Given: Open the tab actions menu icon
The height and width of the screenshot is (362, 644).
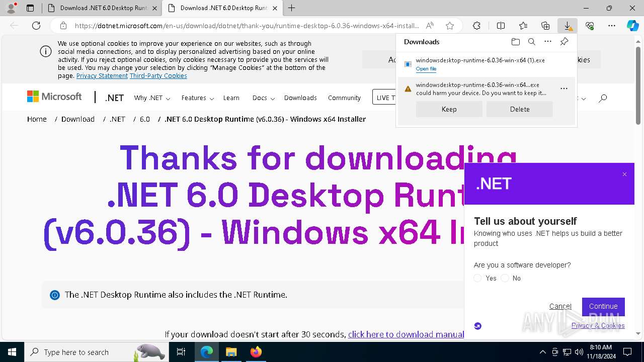Looking at the screenshot, I should (30, 8).
